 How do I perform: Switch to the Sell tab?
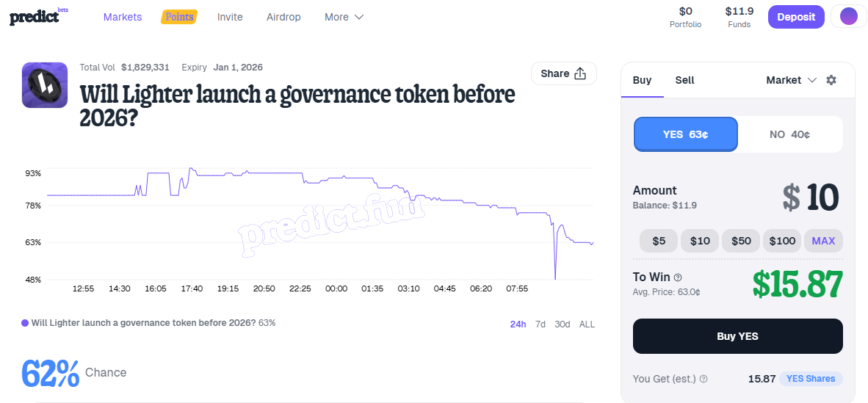[x=684, y=80]
